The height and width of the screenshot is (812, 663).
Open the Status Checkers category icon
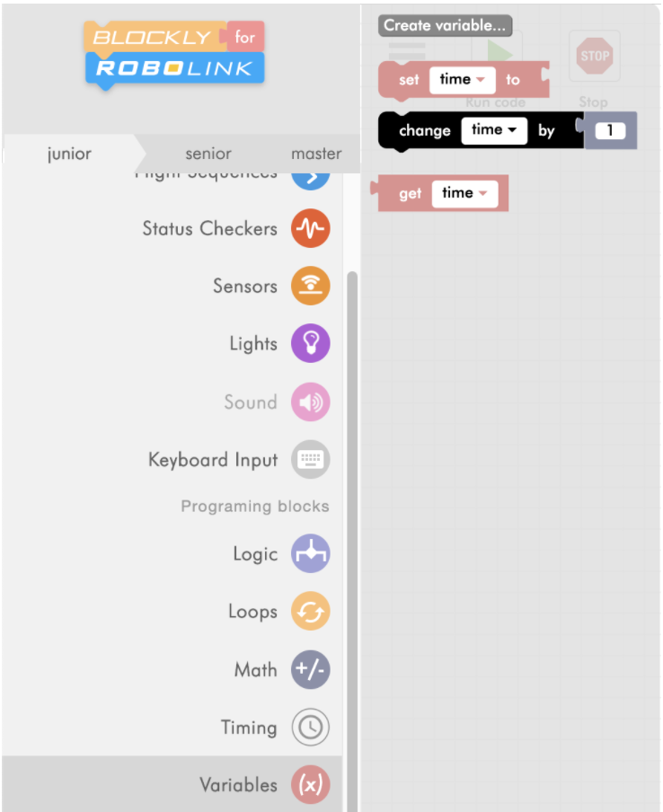[310, 228]
